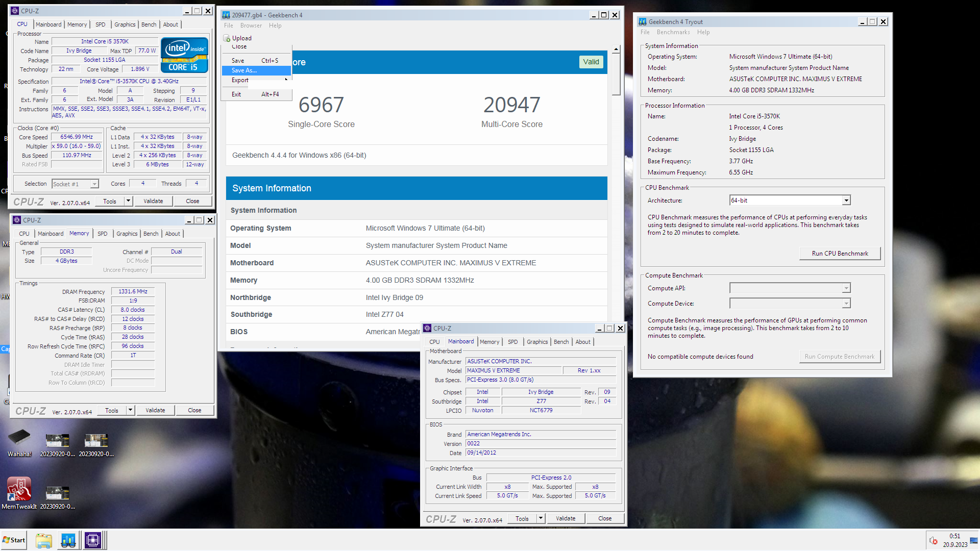The image size is (980, 551).
Task: Switch to Mainboard tab in CPU-Z processor window
Action: [x=48, y=24]
